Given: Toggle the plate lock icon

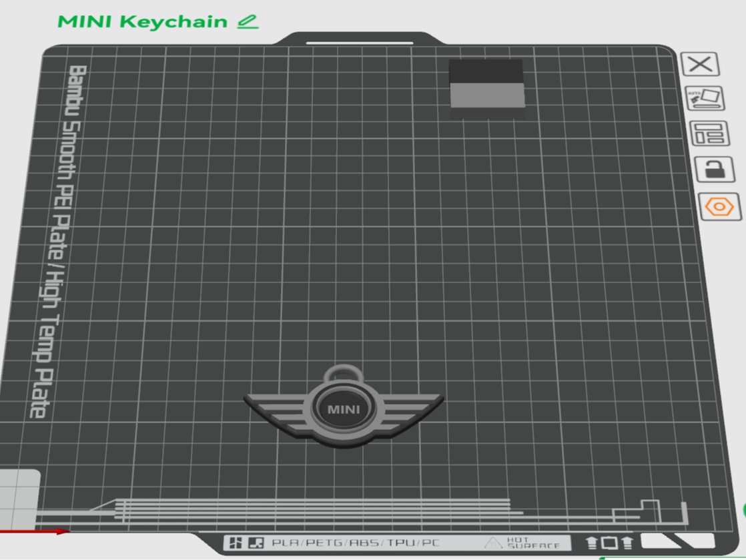Looking at the screenshot, I should click(x=715, y=170).
